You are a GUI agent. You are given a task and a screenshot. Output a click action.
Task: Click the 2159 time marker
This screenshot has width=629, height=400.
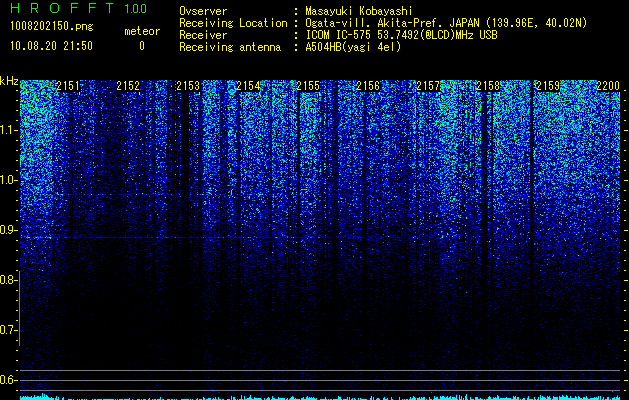548,86
